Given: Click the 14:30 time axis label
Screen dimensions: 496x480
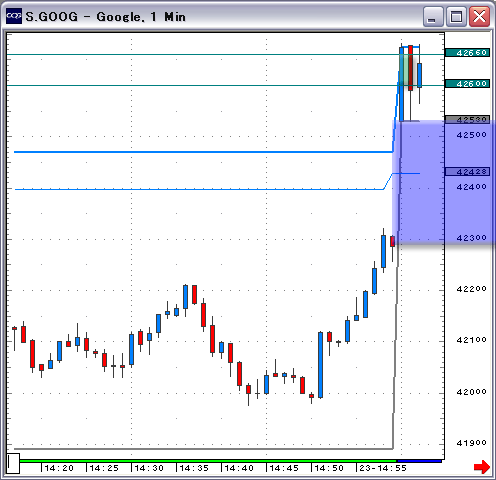Looking at the screenshot, I should [149, 468].
